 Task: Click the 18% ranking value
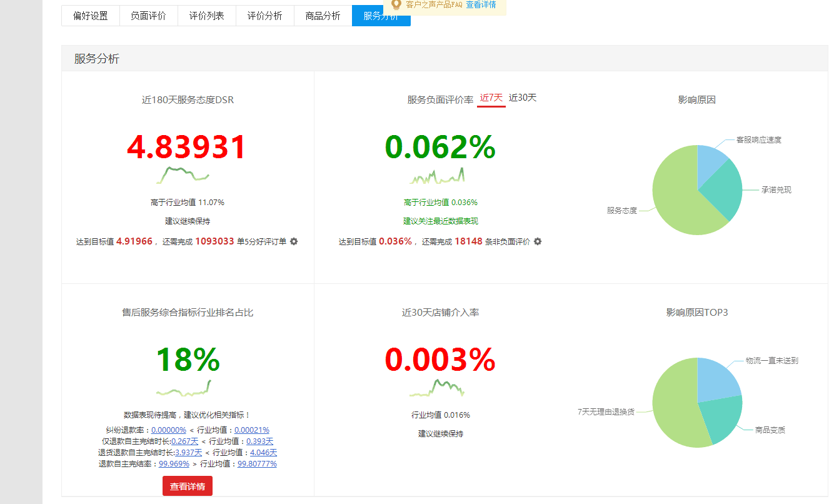188,360
